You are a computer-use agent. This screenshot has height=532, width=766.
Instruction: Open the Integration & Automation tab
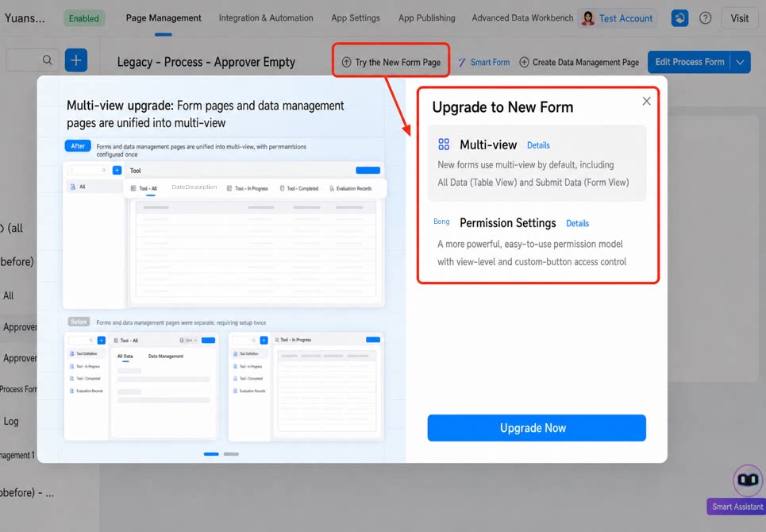(x=266, y=18)
